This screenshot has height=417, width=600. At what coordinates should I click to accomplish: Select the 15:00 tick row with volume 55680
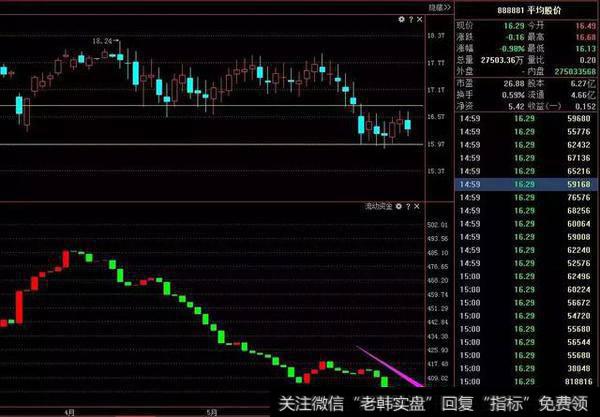click(526, 329)
